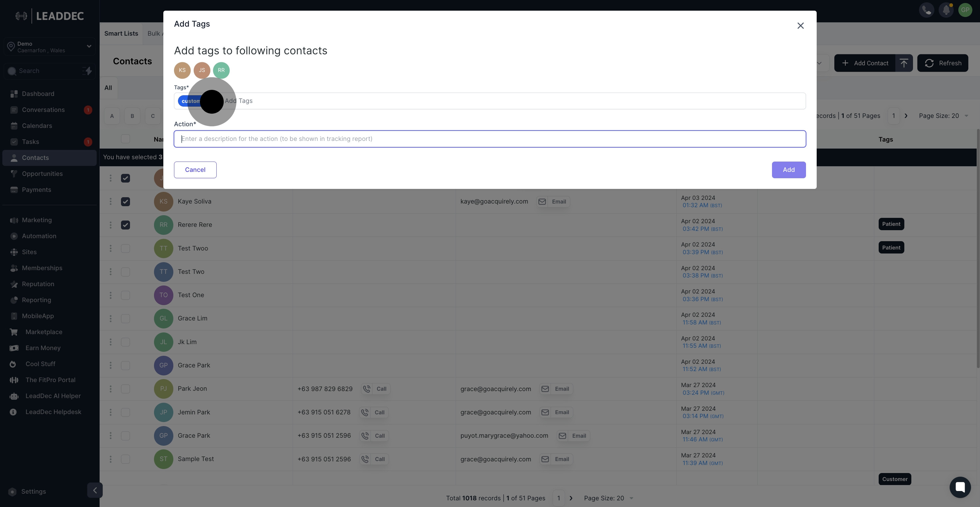Click the Memberships icon
This screenshot has width=980, height=507.
coord(14,268)
